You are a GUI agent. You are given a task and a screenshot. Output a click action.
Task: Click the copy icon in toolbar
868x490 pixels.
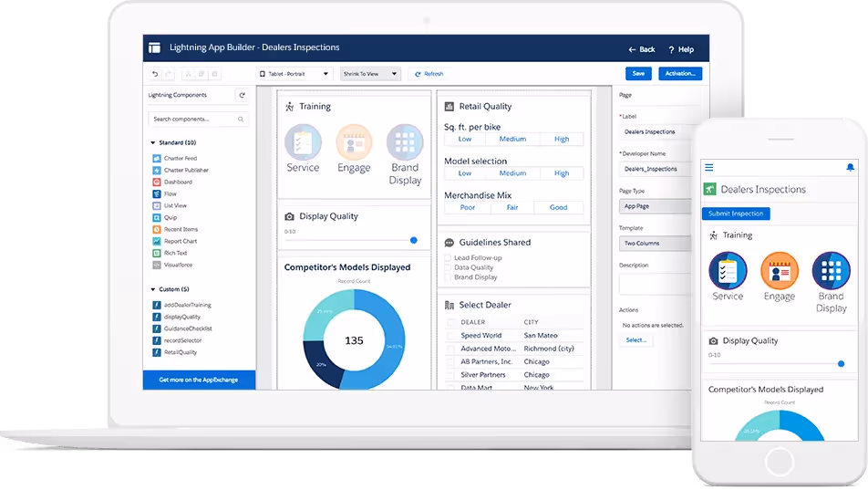click(x=201, y=74)
